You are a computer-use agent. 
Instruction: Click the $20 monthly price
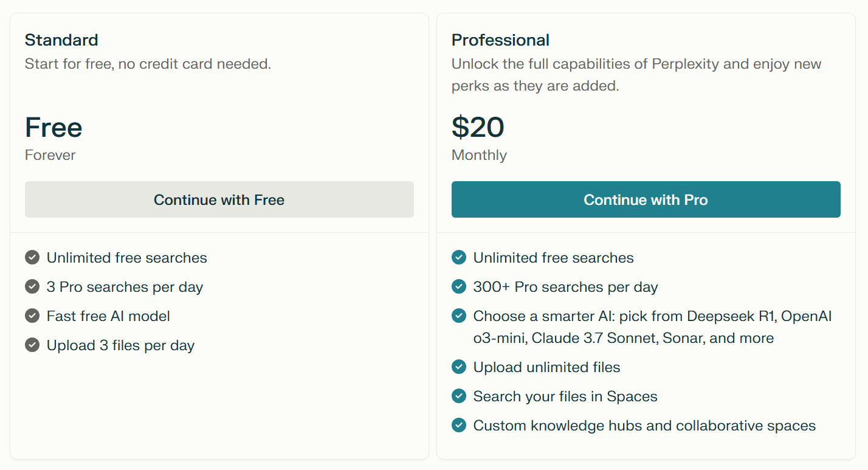pos(478,127)
